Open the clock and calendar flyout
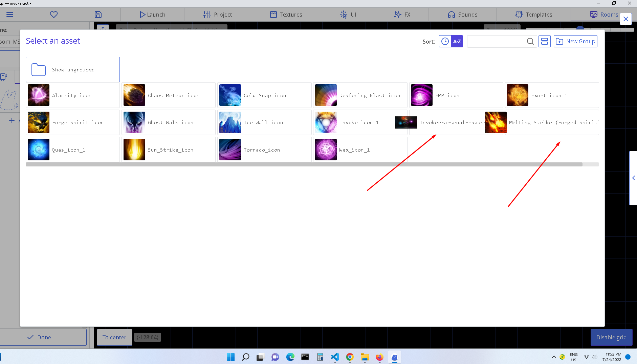This screenshot has height=364, width=637. (x=612, y=357)
